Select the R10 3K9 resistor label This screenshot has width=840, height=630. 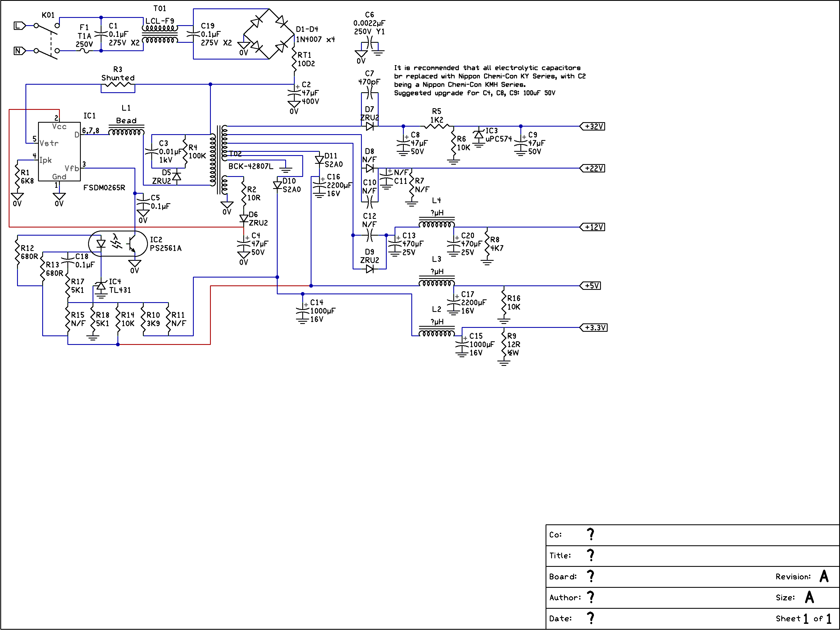(x=153, y=319)
